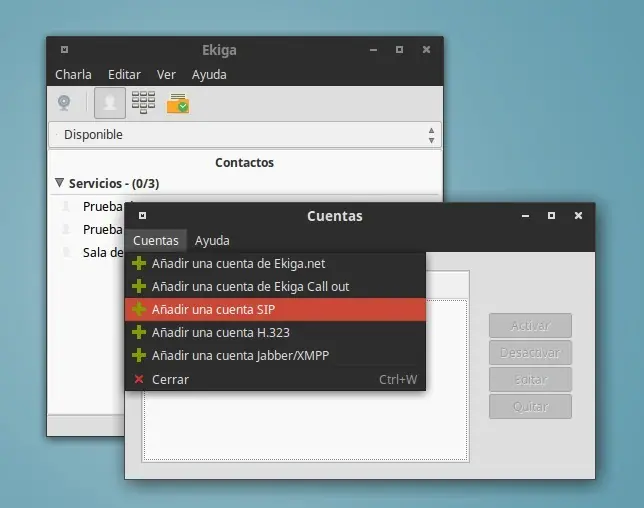Click the Contactos header text

point(244,163)
